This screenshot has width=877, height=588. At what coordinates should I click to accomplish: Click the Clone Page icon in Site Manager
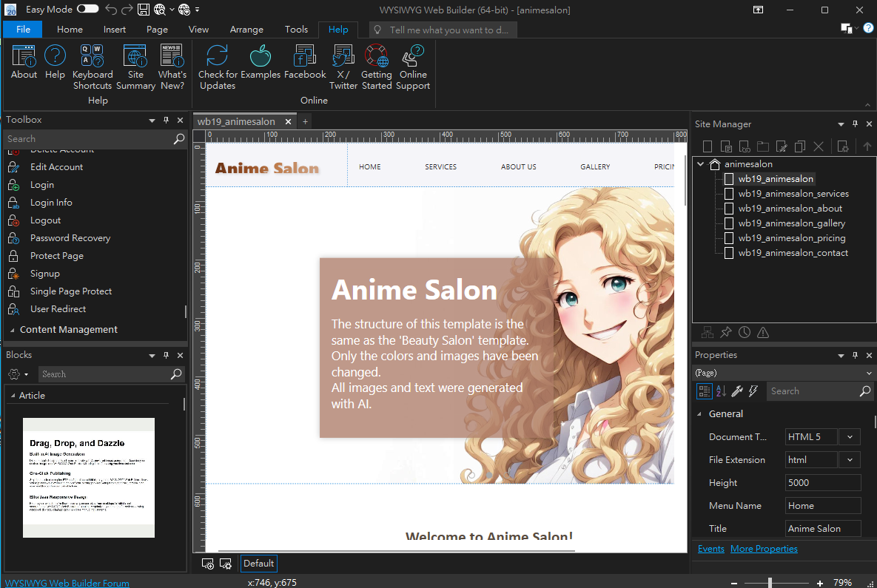(800, 146)
